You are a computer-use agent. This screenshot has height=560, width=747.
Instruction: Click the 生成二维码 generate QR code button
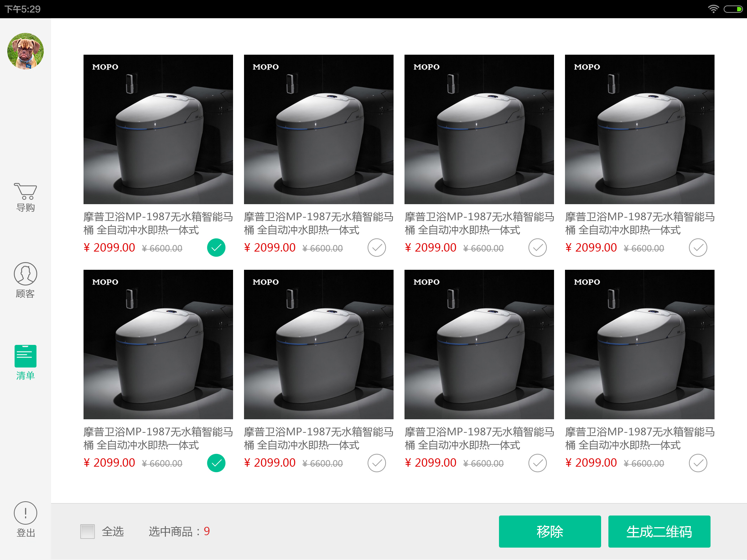[x=659, y=532]
